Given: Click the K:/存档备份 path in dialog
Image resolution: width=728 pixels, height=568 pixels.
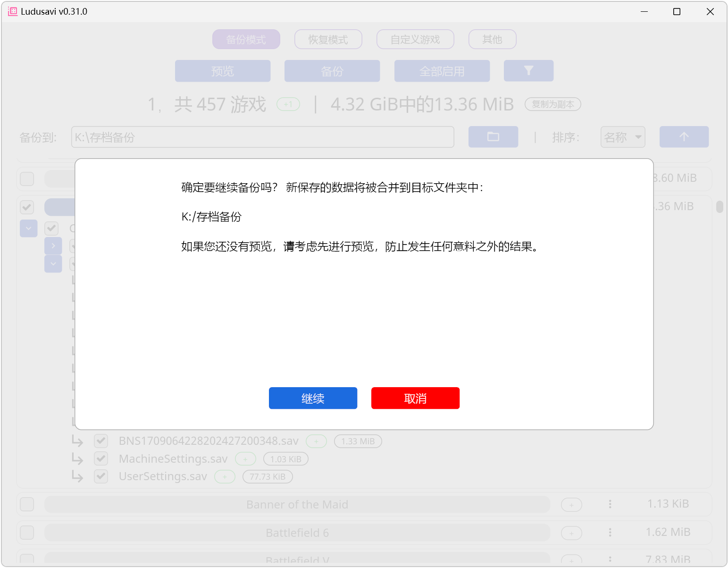Looking at the screenshot, I should (x=211, y=217).
